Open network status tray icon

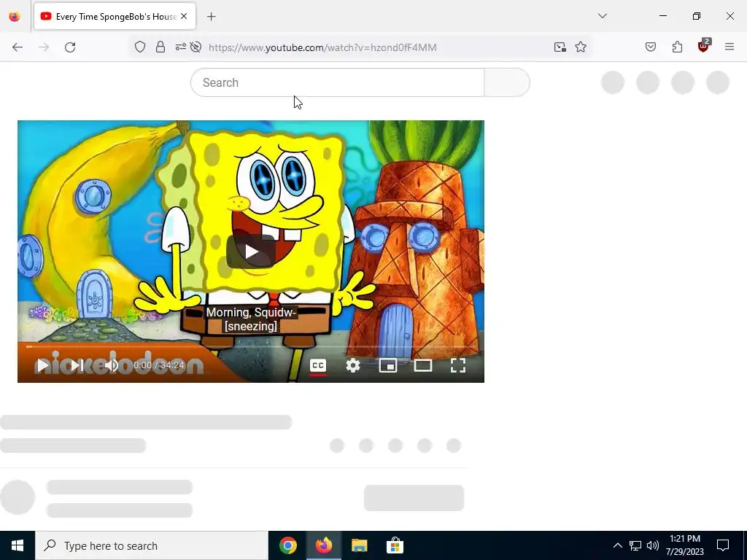pos(635,545)
